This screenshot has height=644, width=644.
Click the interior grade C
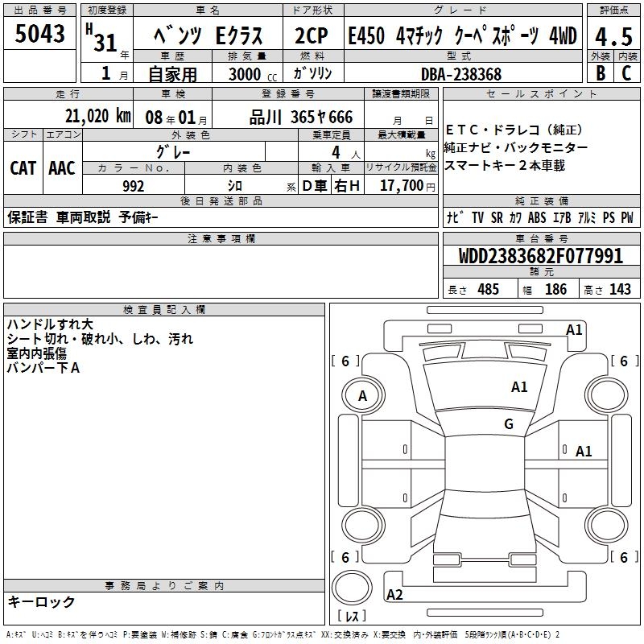[626, 73]
